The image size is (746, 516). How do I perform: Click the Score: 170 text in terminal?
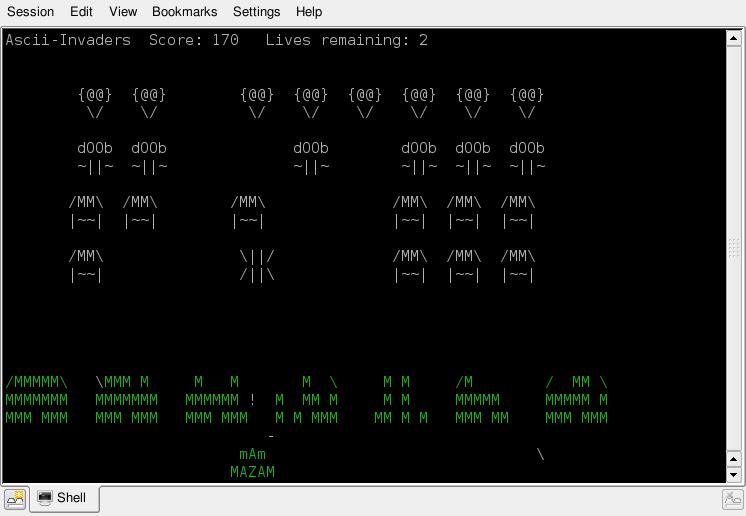point(193,40)
